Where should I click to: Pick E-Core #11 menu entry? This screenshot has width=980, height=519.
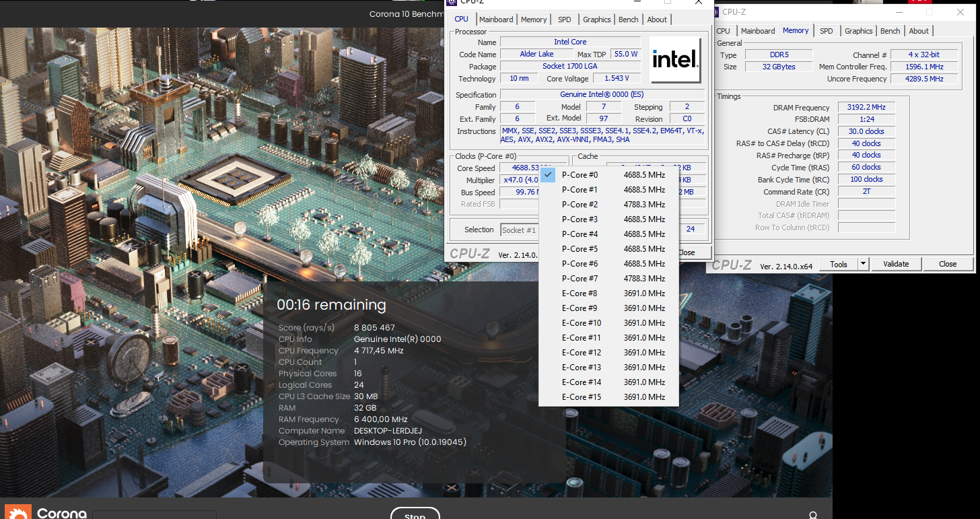coord(608,338)
